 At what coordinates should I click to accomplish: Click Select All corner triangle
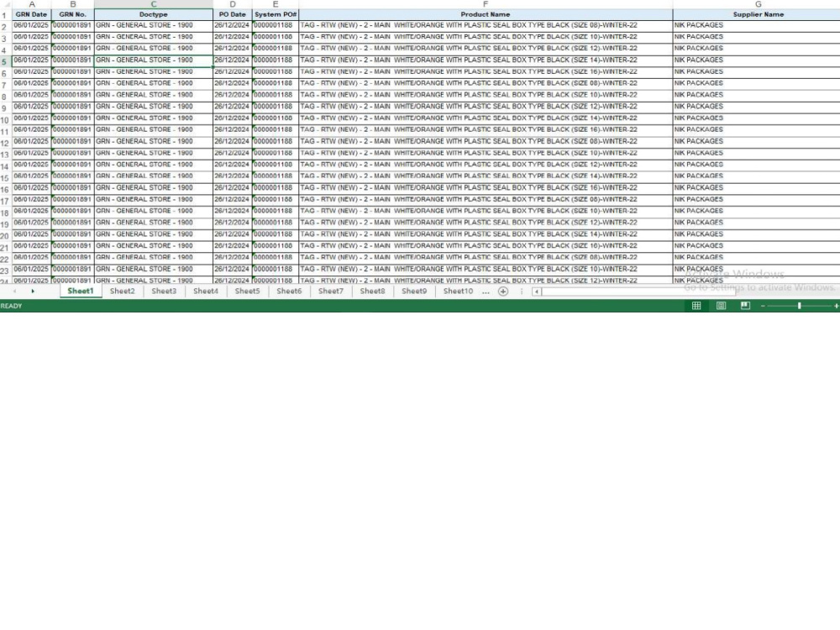(6, 4)
